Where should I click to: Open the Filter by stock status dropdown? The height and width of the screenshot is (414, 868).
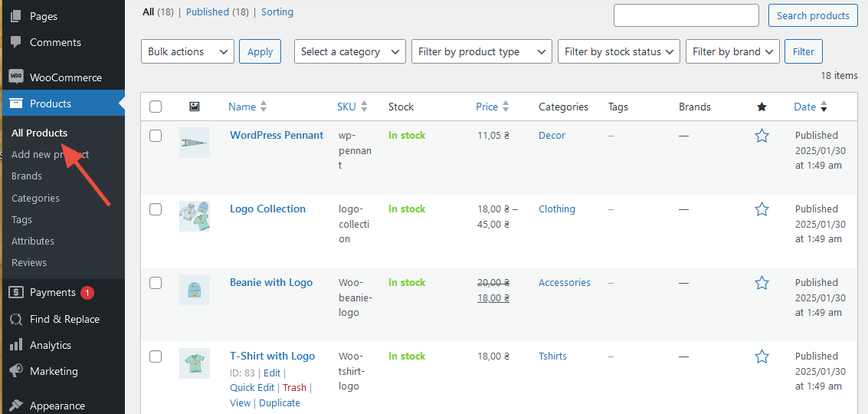pyautogui.click(x=618, y=51)
